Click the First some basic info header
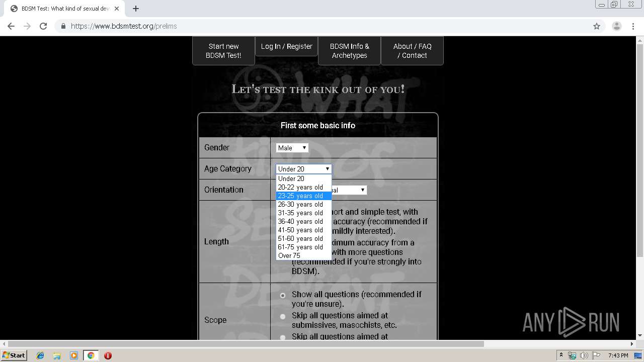 coord(318,126)
